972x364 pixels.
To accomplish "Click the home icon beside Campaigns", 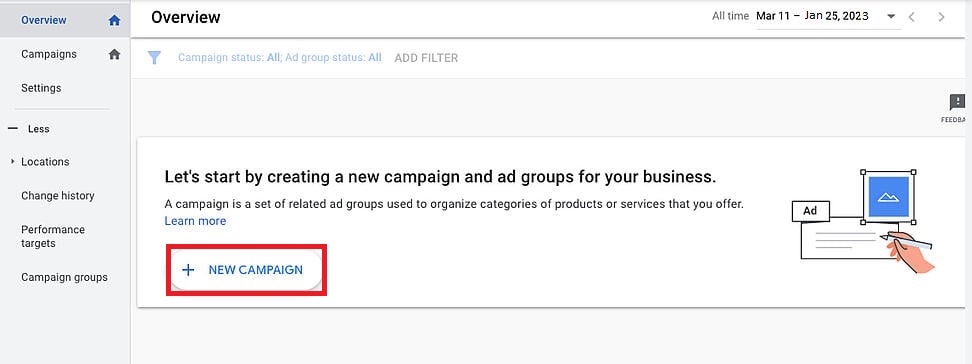I will coord(114,54).
